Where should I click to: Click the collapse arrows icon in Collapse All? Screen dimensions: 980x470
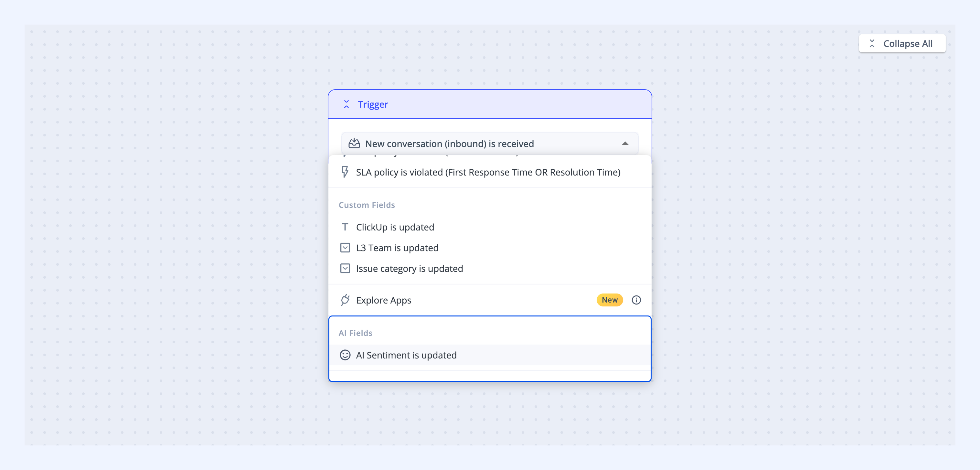[x=872, y=43]
